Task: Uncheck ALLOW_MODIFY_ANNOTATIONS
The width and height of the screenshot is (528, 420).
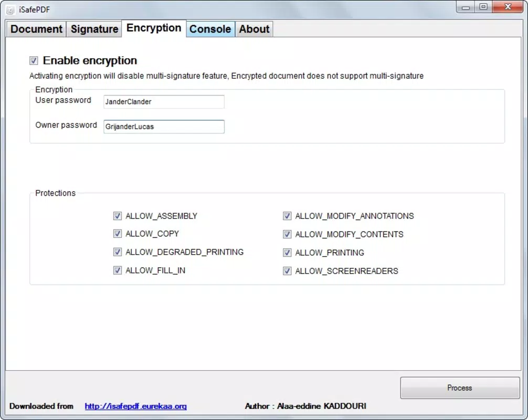Action: pyautogui.click(x=287, y=216)
